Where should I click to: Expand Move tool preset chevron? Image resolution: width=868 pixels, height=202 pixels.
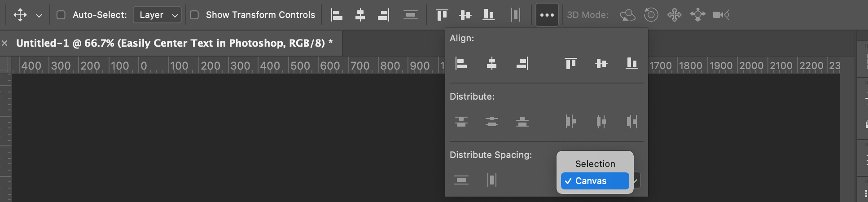click(39, 15)
